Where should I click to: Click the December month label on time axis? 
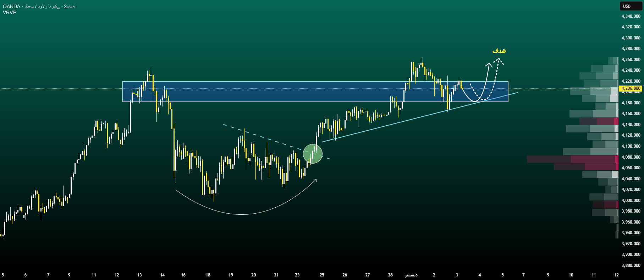tap(411, 275)
